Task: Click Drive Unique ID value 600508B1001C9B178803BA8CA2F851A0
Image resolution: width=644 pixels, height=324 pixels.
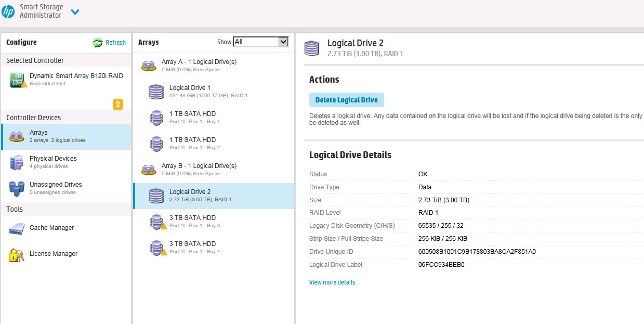Action: coord(477,252)
